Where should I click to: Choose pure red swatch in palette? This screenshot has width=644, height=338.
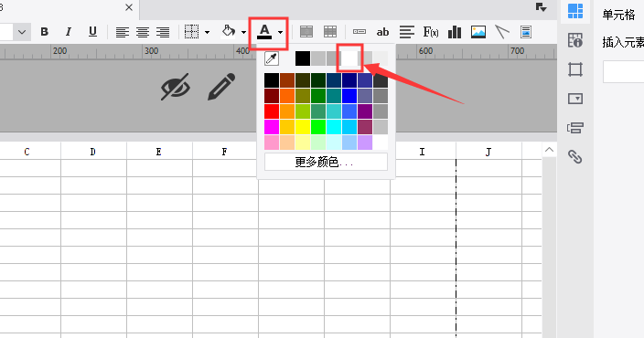pyautogui.click(x=272, y=111)
